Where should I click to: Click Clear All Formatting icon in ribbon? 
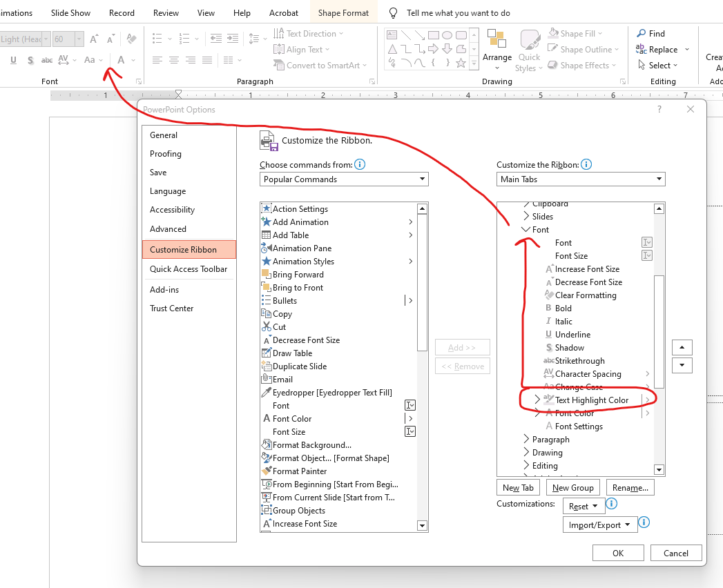click(x=131, y=39)
